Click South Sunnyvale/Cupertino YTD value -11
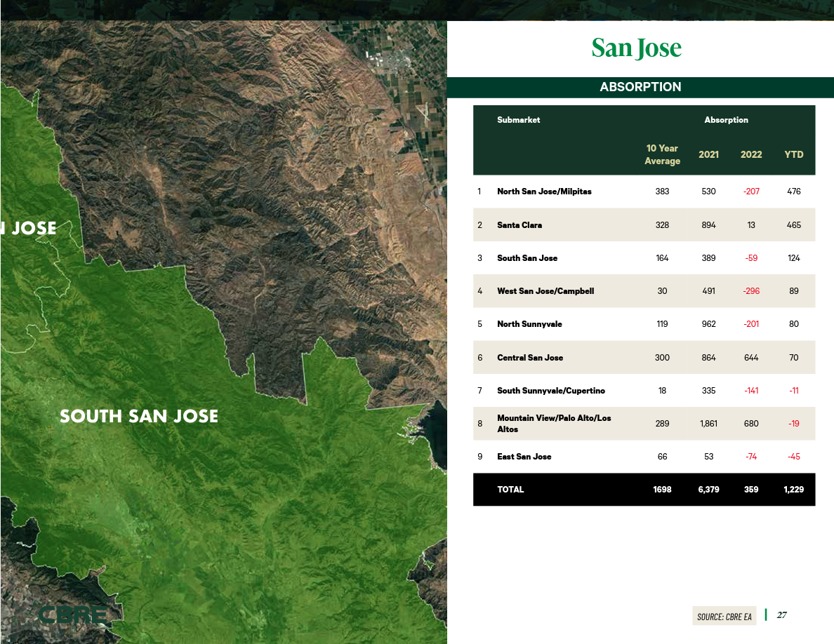Image resolution: width=834 pixels, height=644 pixels. tap(793, 391)
